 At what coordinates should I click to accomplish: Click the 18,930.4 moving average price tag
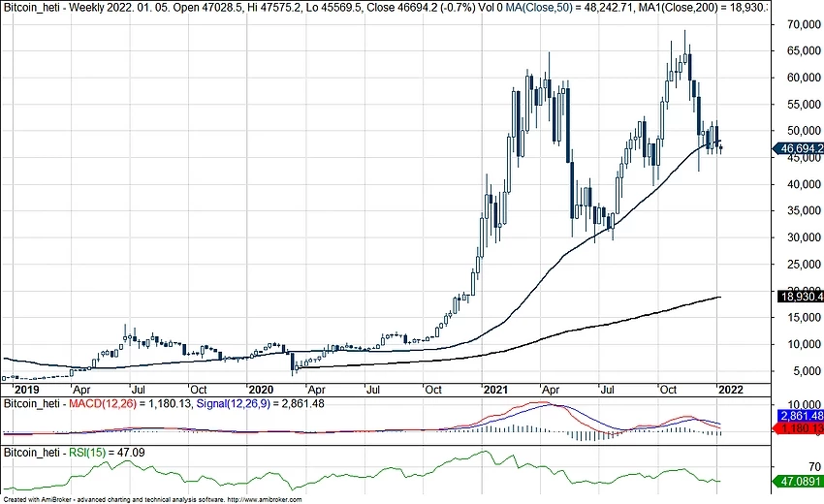pyautogui.click(x=799, y=296)
